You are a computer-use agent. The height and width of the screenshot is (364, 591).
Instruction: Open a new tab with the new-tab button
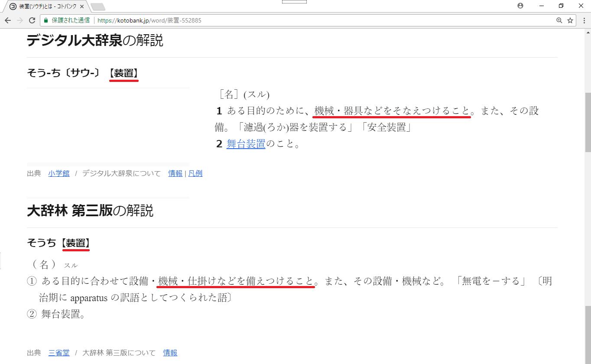tap(98, 6)
